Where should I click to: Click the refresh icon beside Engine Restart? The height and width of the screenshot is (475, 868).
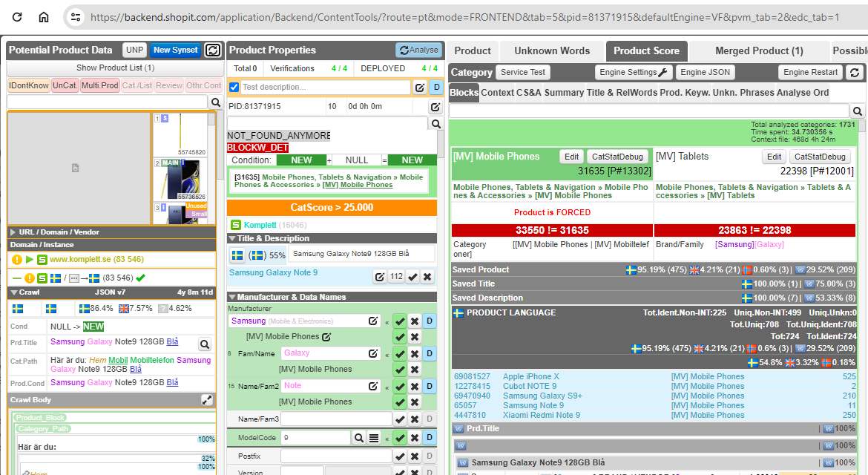point(855,73)
